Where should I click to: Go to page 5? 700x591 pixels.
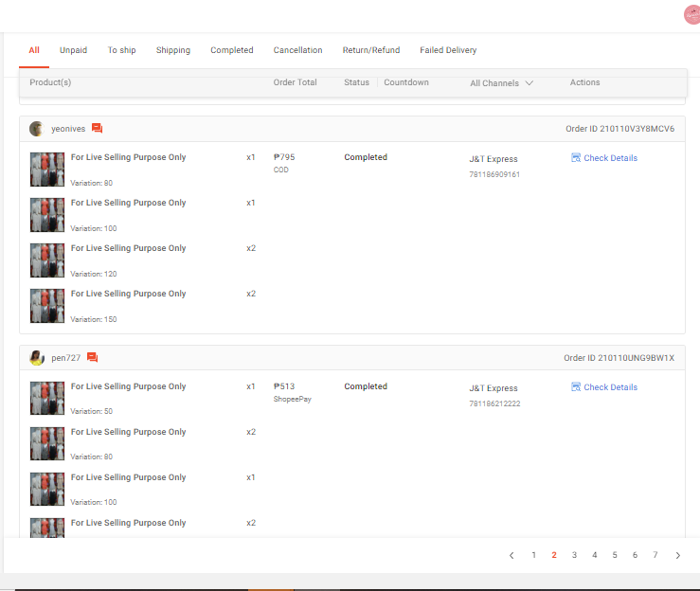pos(615,555)
